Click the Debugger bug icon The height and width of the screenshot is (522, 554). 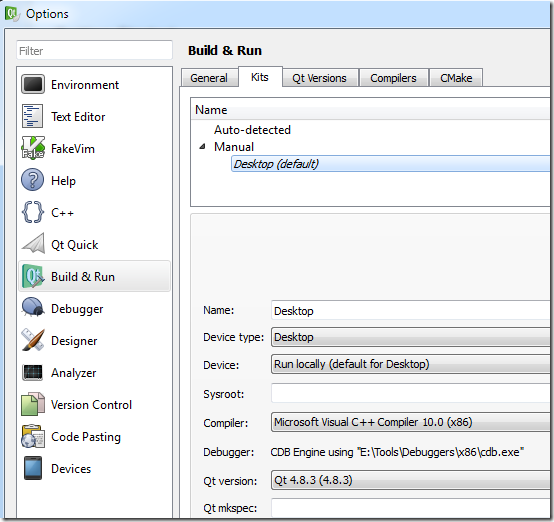tap(33, 307)
